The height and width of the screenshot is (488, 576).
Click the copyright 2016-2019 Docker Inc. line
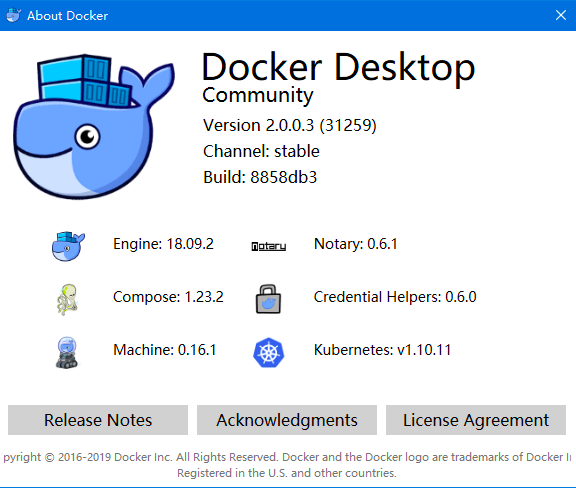click(x=287, y=457)
